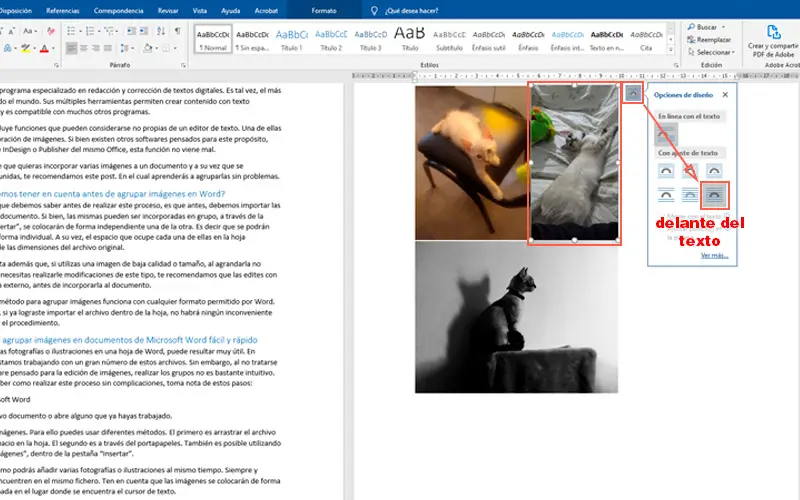Choose 'En línea con el texto' layout icon
This screenshot has height=500, width=800.
666,133
